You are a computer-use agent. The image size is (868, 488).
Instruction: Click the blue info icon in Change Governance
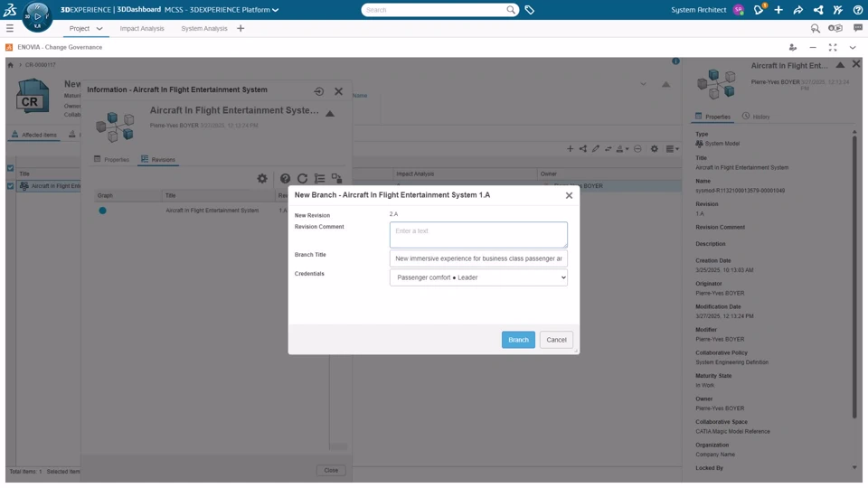(x=675, y=61)
